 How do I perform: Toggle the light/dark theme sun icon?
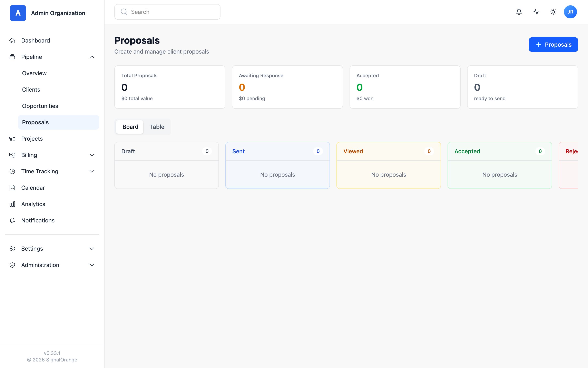click(x=553, y=12)
